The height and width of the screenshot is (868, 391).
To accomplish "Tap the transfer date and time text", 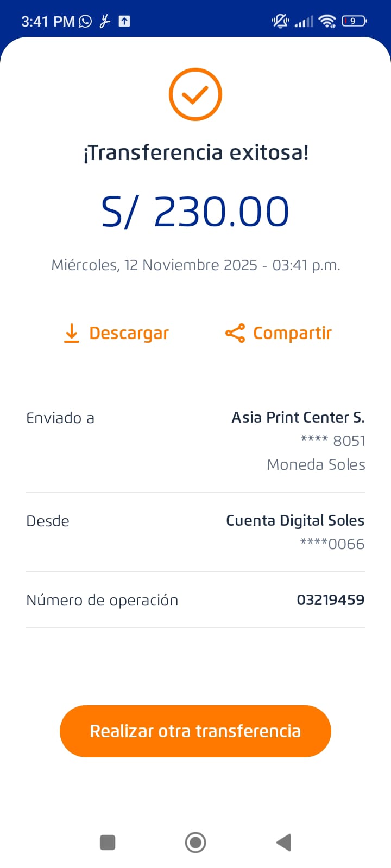I will tap(195, 265).
